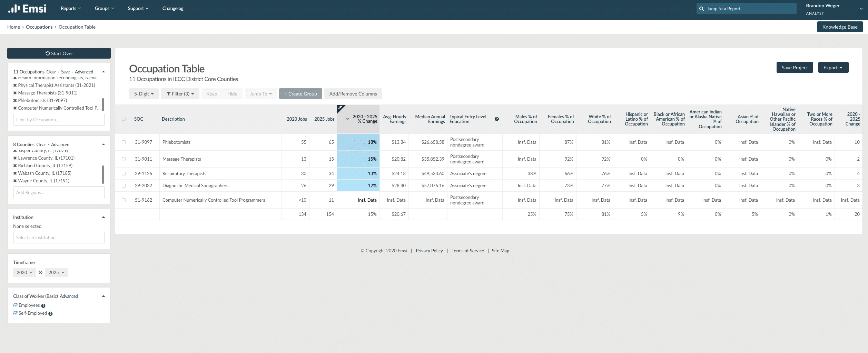Screen dimensions: 868x353
Task: Open the Changelog page
Action: tap(172, 9)
